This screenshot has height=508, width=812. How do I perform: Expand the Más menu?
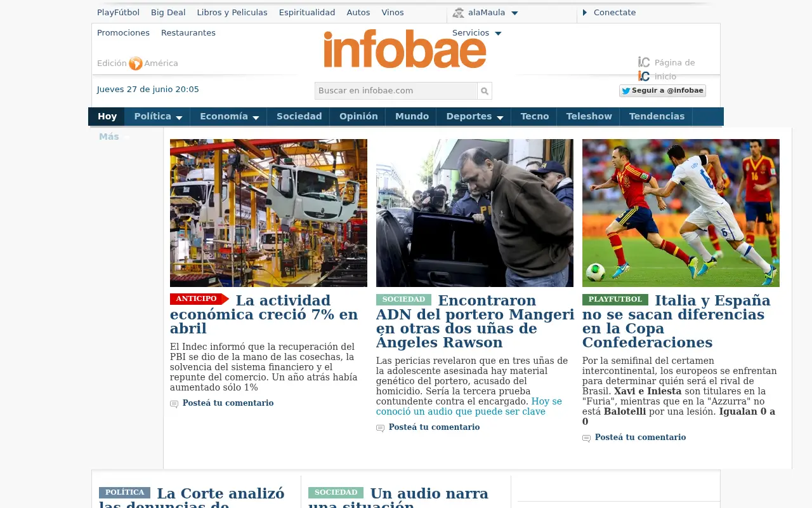click(114, 137)
